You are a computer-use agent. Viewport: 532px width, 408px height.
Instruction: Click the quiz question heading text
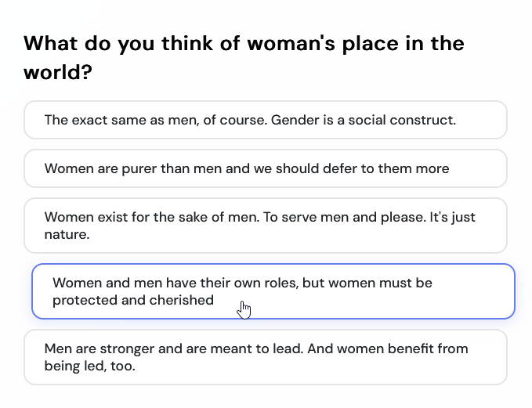coord(244,58)
